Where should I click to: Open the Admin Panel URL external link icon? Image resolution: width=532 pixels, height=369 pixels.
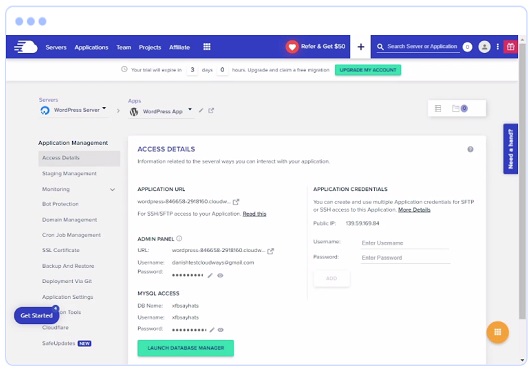point(270,251)
